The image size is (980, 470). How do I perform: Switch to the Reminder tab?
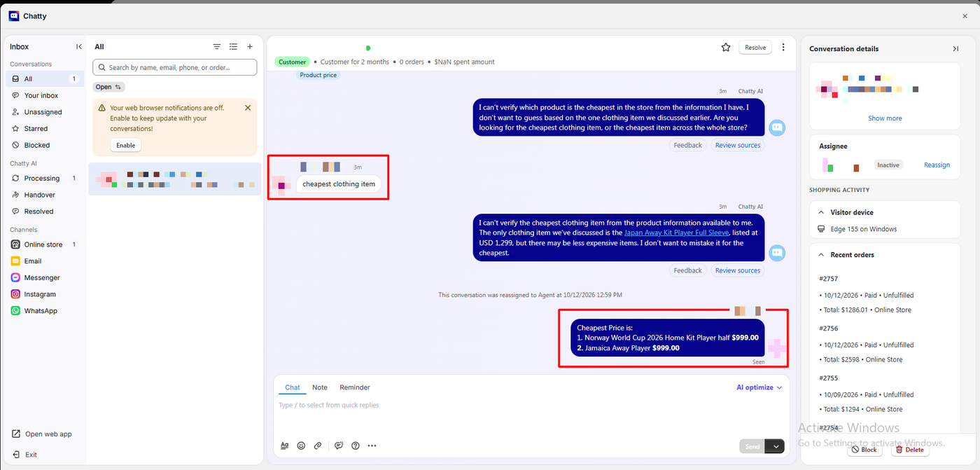(355, 387)
